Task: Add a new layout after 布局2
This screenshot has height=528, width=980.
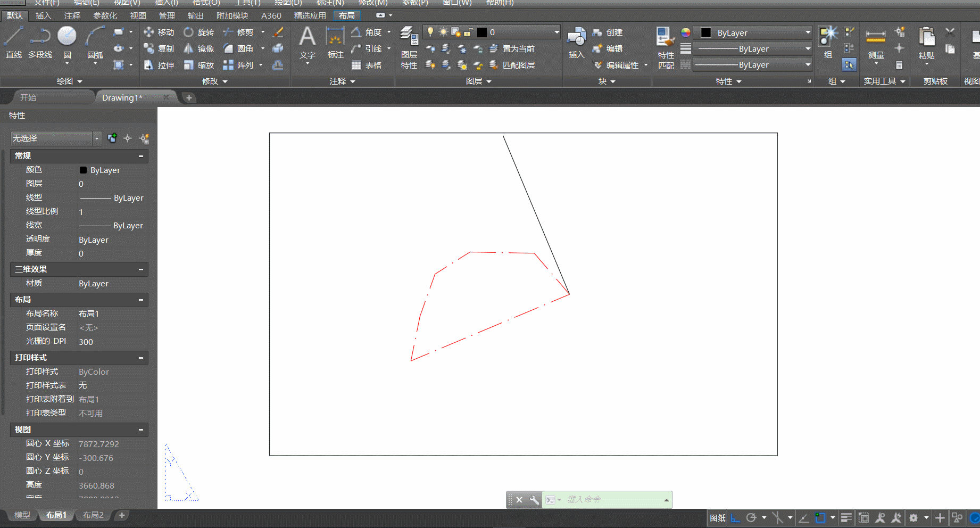Action: coord(122,515)
